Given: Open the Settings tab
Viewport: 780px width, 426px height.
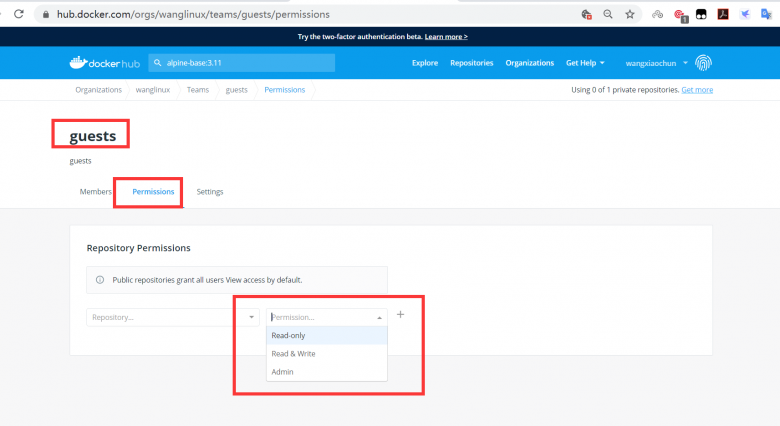Looking at the screenshot, I should coord(210,192).
